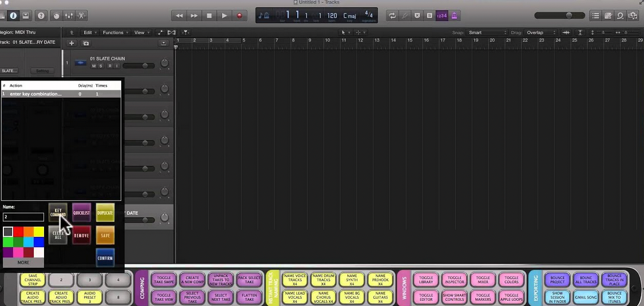Solo the 01 SLATE CHAIN track
Screen dimensions: 644x306
pyautogui.click(x=101, y=66)
